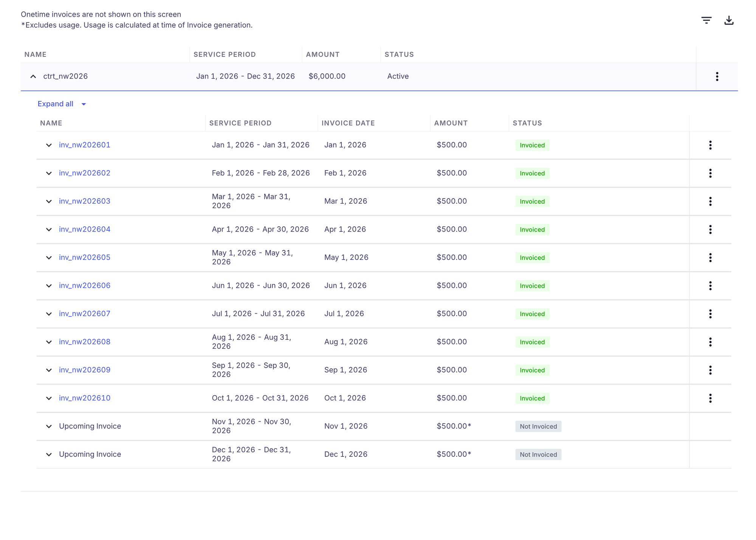Click the $500.00* amount for Dec 1, 2026

pyautogui.click(x=454, y=454)
